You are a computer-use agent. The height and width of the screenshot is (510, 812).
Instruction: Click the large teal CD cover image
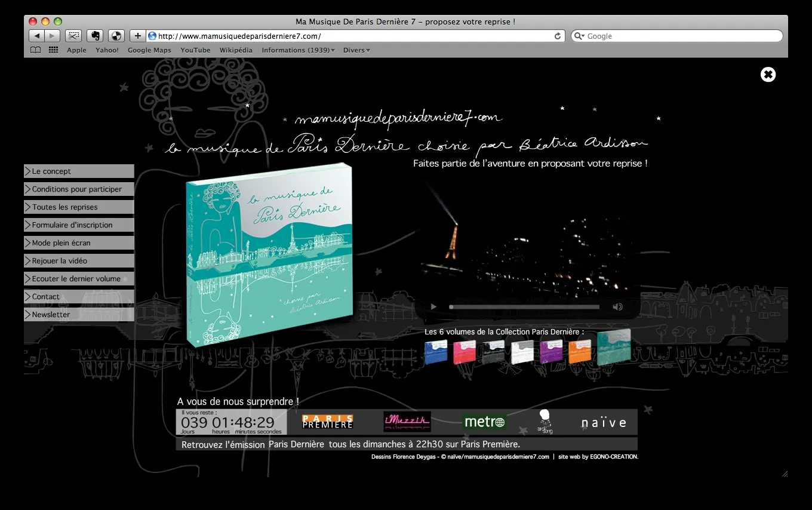tap(269, 255)
